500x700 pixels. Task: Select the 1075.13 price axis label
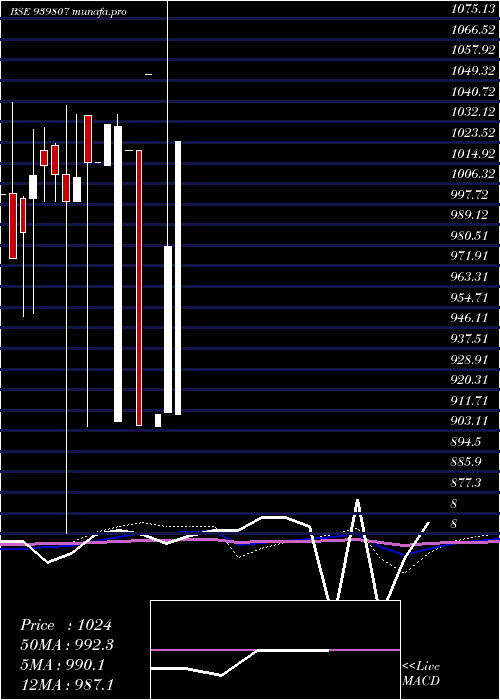(473, 9)
